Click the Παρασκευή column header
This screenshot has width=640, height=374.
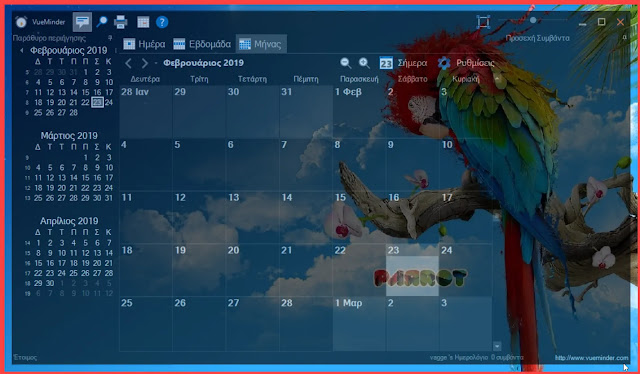[359, 79]
